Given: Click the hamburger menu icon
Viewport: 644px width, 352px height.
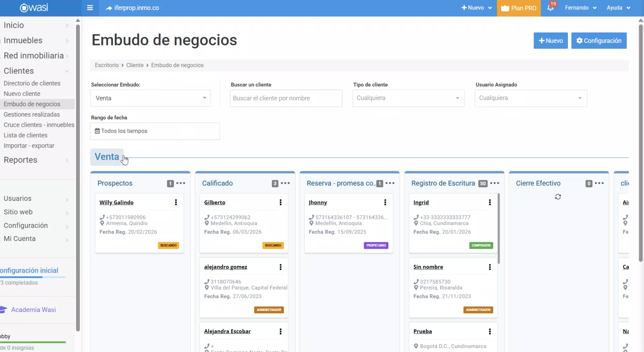Looking at the screenshot, I should 90,8.
